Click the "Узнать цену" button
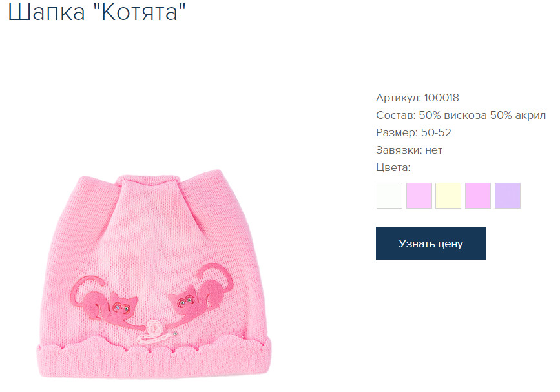Image resolution: width=560 pixels, height=392 pixels. tap(430, 243)
